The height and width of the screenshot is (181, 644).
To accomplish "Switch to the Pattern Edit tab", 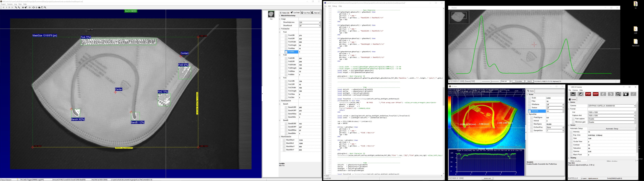I will click(x=284, y=13).
